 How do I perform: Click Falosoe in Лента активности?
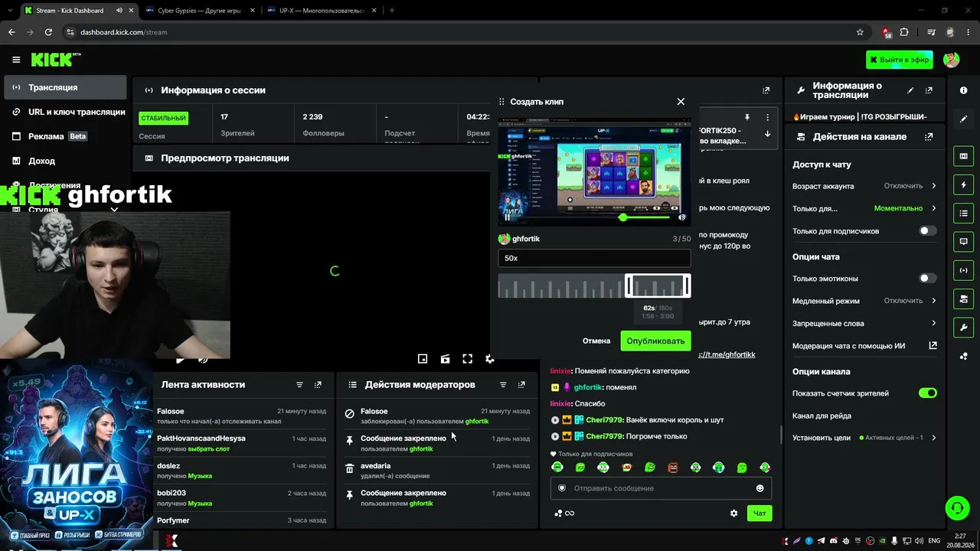point(171,412)
